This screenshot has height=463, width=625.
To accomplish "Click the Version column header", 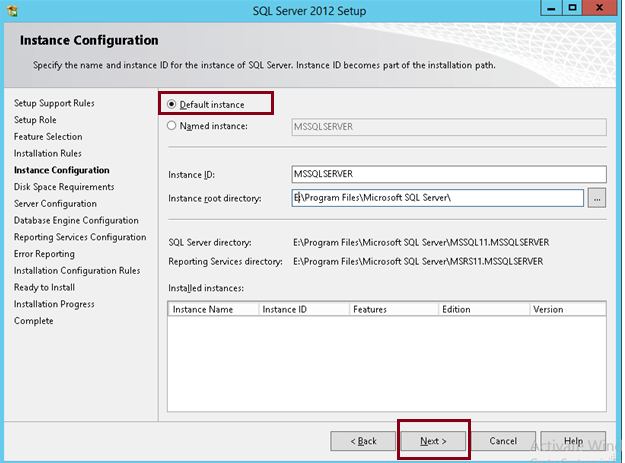I will pos(568,310).
